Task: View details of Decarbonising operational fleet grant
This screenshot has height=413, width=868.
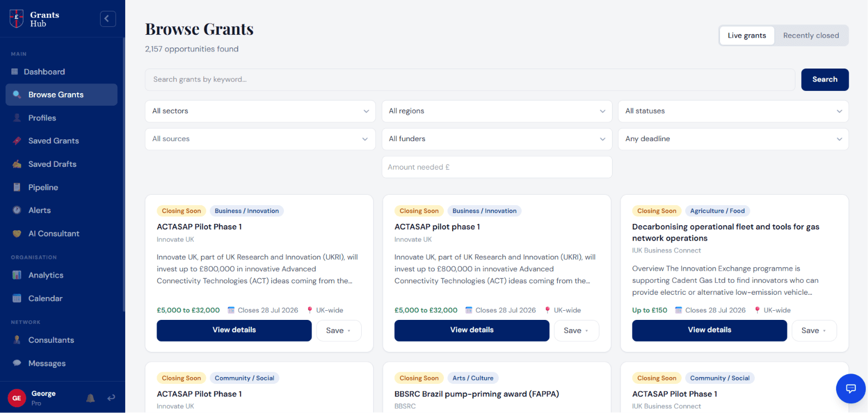Action: pos(709,330)
